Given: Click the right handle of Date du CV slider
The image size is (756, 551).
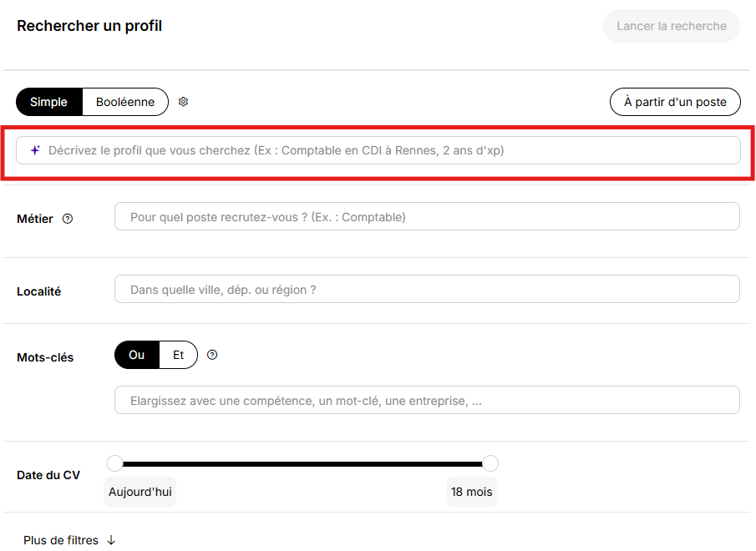Looking at the screenshot, I should coord(490,463).
